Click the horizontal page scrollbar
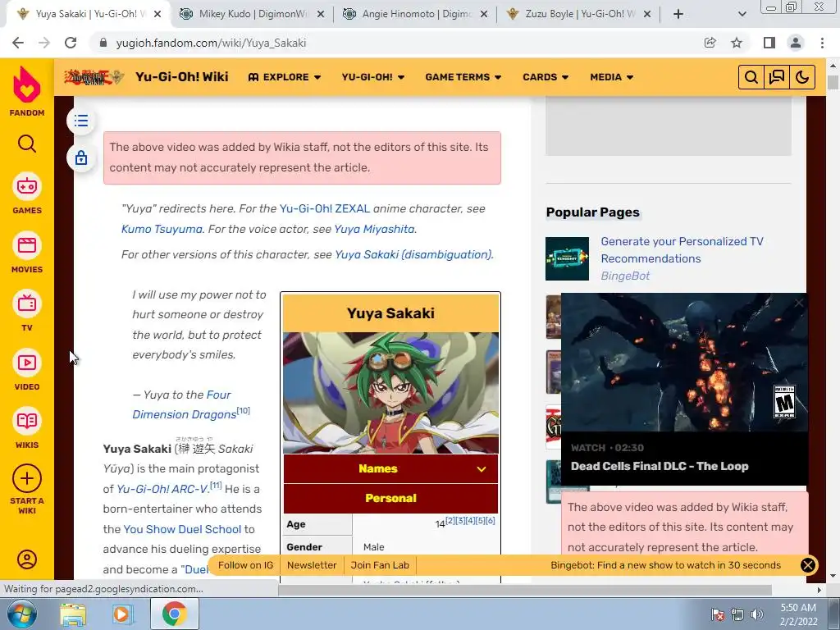 tap(525, 590)
